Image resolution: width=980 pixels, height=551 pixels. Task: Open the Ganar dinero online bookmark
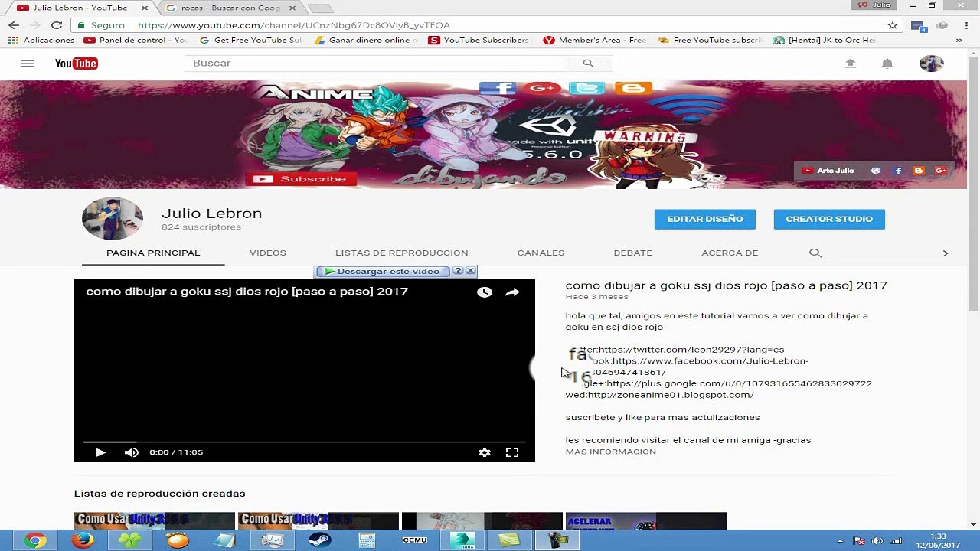pos(366,40)
